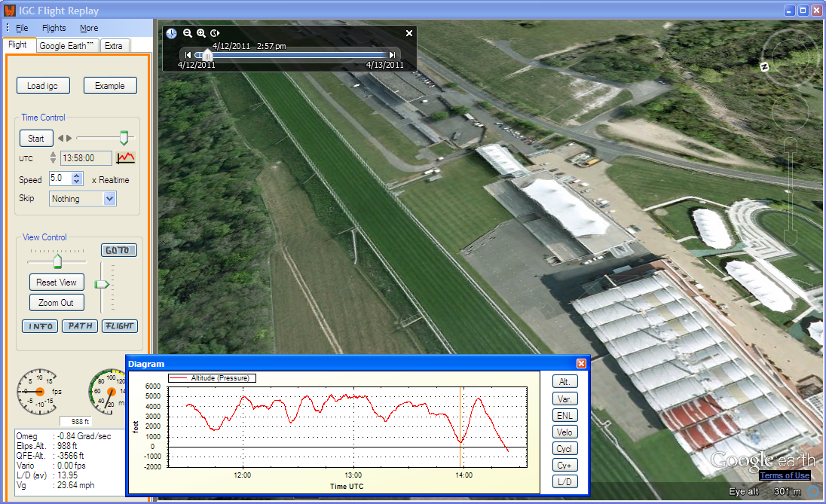This screenshot has height=504, width=826.
Task: Click the Load igc button
Action: click(43, 86)
